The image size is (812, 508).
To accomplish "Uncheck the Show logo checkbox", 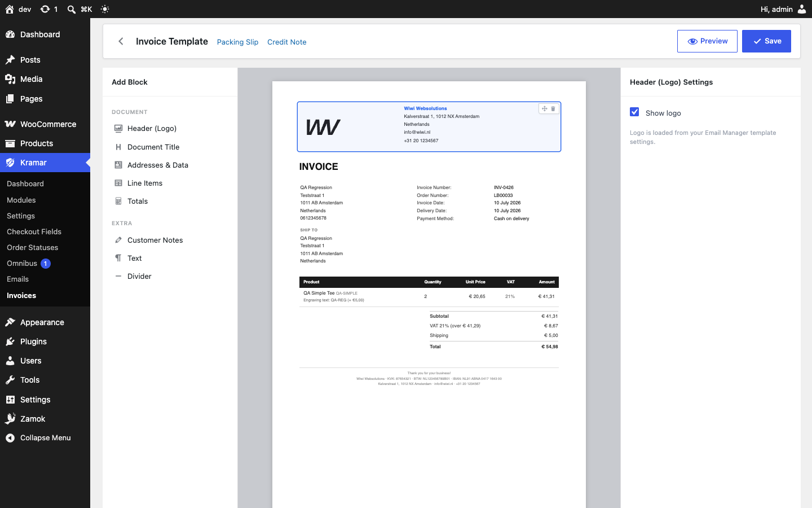I will (634, 112).
